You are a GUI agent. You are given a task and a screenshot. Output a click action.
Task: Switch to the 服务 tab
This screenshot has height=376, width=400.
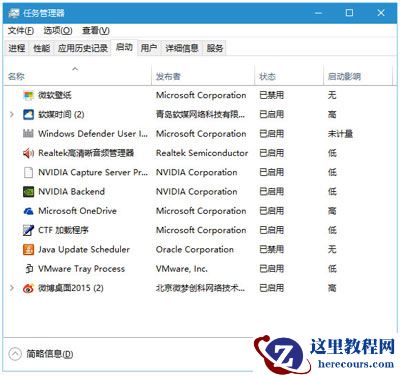point(215,48)
